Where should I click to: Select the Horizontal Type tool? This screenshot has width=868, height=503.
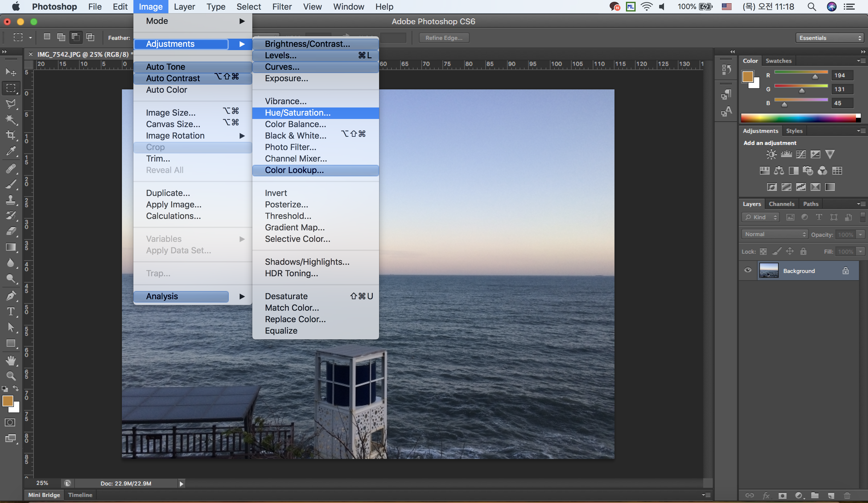click(11, 312)
